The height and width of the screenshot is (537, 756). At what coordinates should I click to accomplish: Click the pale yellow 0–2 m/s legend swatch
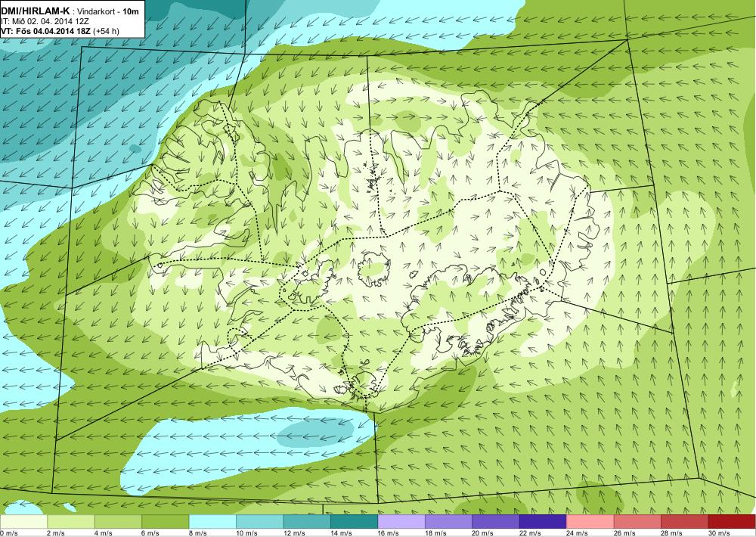[23, 522]
